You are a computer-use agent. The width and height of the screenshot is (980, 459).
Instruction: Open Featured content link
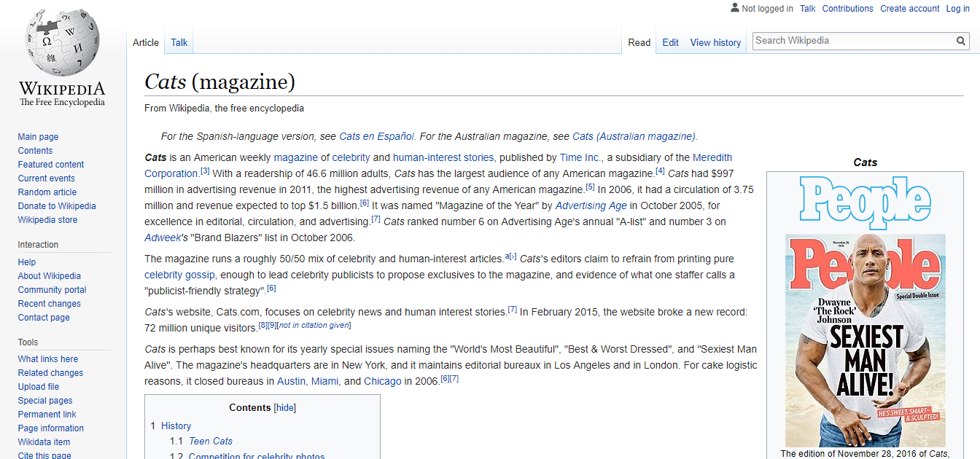[x=51, y=165]
